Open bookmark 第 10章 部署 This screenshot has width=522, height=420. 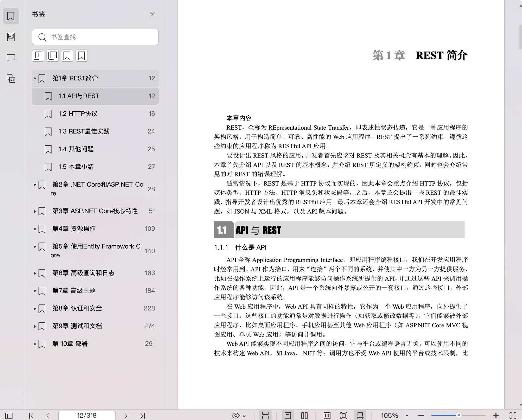[95, 344]
